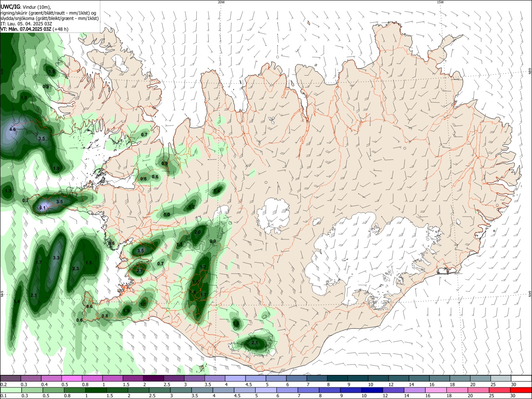Click the 'rigning/skúrir' legend description line
The width and height of the screenshot is (532, 399).
(x=48, y=13)
